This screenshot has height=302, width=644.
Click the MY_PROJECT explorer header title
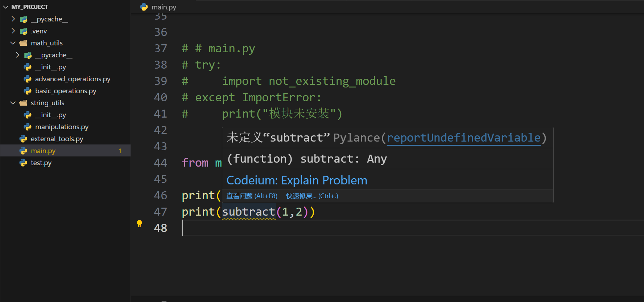[30, 7]
